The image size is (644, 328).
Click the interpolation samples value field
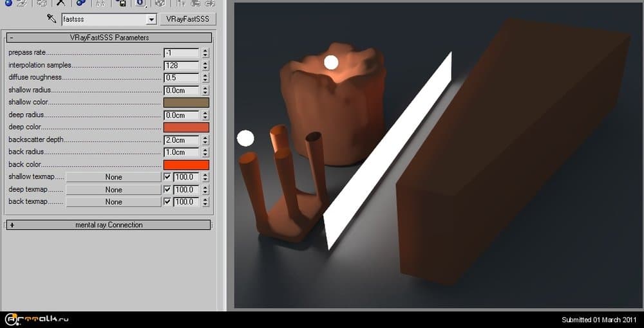click(x=181, y=65)
